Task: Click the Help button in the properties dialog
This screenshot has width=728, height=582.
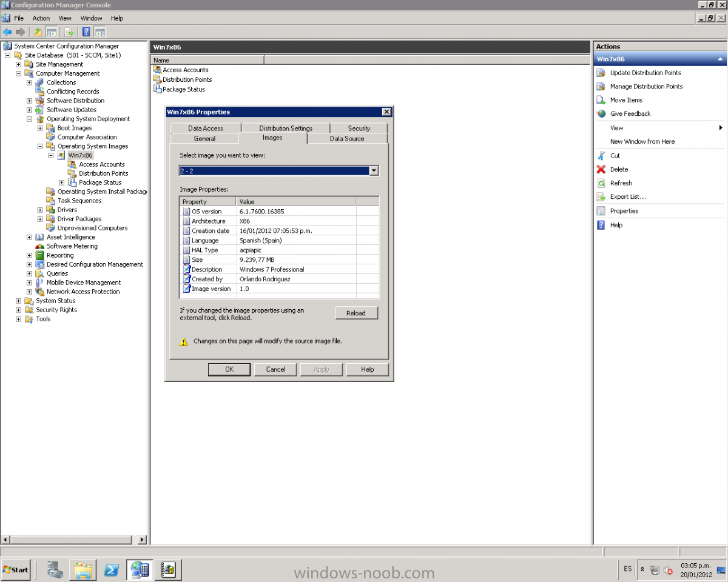Action: tap(368, 369)
